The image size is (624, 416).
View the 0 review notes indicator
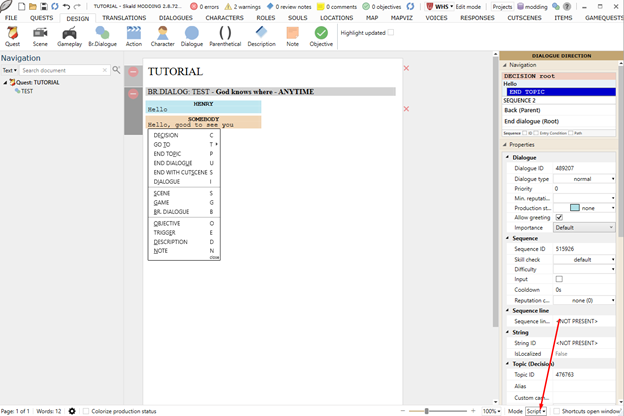coord(289,6)
